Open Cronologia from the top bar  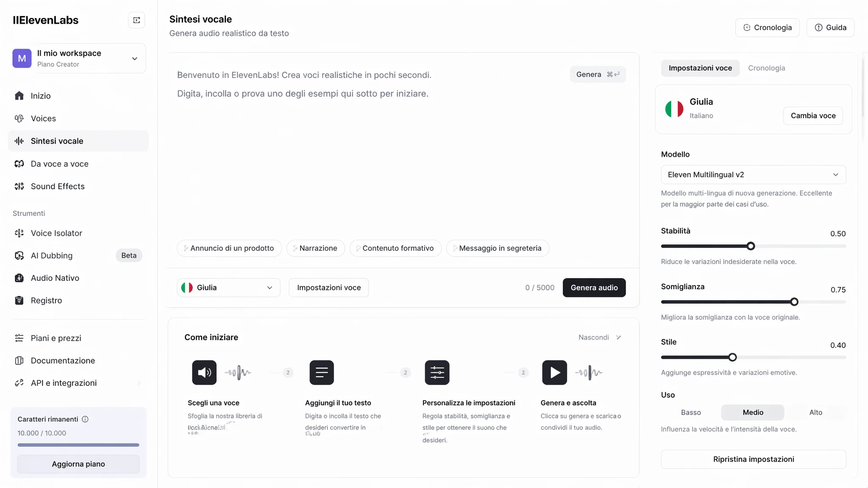[767, 28]
